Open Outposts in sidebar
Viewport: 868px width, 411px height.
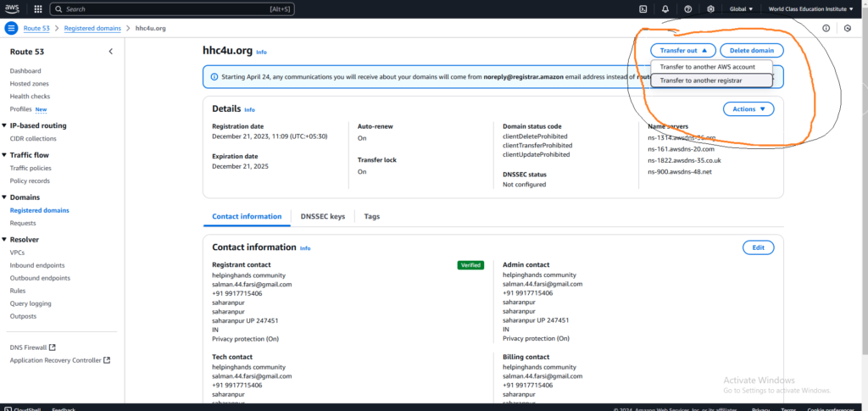click(x=23, y=316)
